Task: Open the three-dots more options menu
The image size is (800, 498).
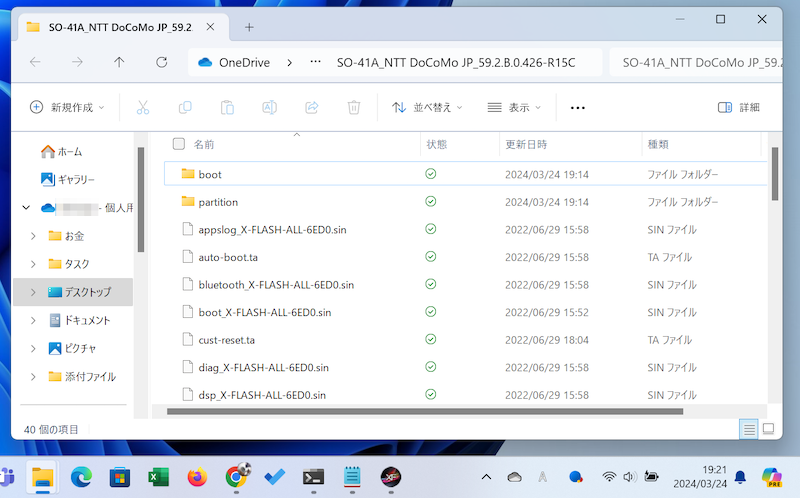Action: 577,107
